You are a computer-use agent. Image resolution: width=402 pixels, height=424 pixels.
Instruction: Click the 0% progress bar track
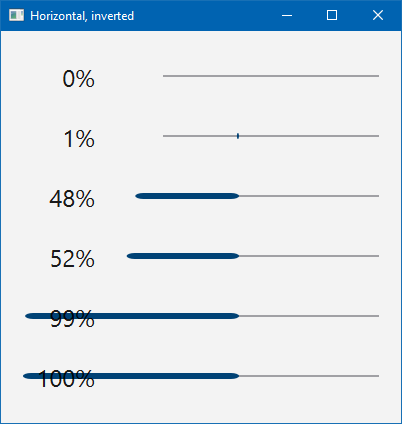click(x=271, y=76)
